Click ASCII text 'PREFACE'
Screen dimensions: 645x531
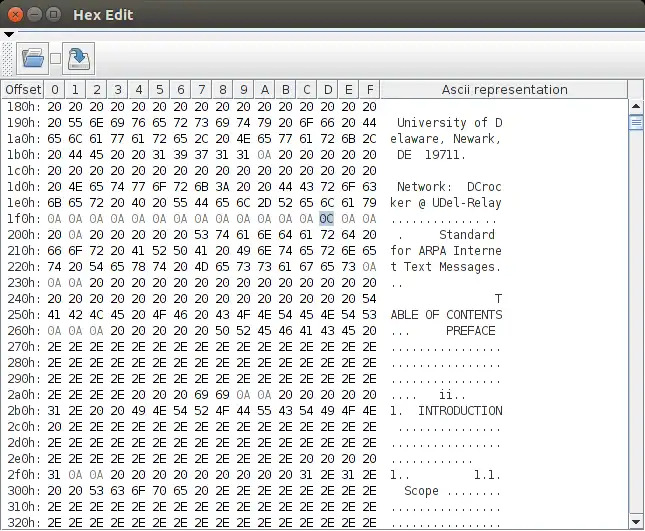(x=471, y=331)
